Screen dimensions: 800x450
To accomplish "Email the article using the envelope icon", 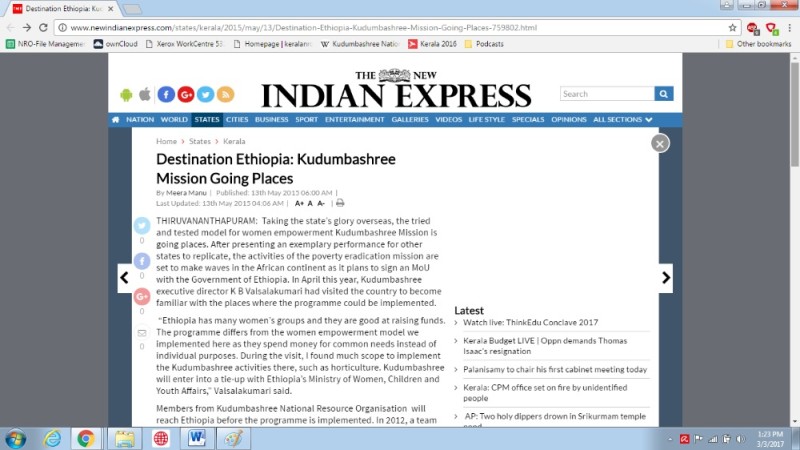I will click(x=142, y=333).
